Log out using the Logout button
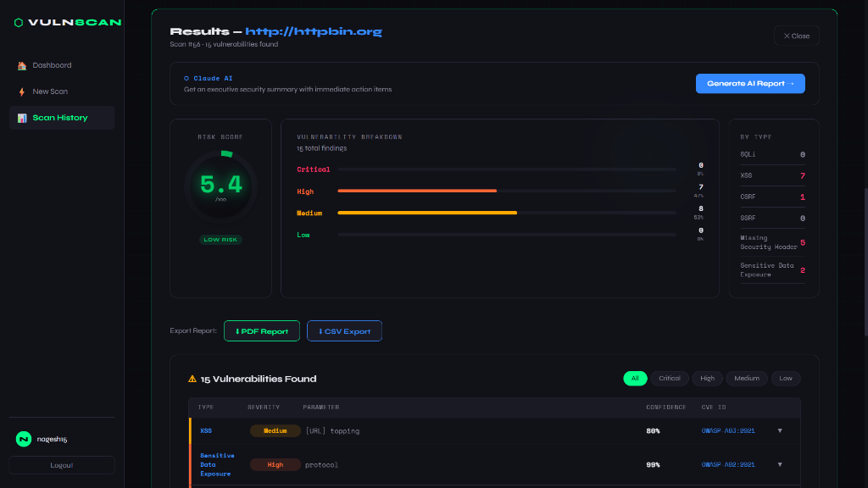Screen dimensions: 868x488 (x=62, y=465)
